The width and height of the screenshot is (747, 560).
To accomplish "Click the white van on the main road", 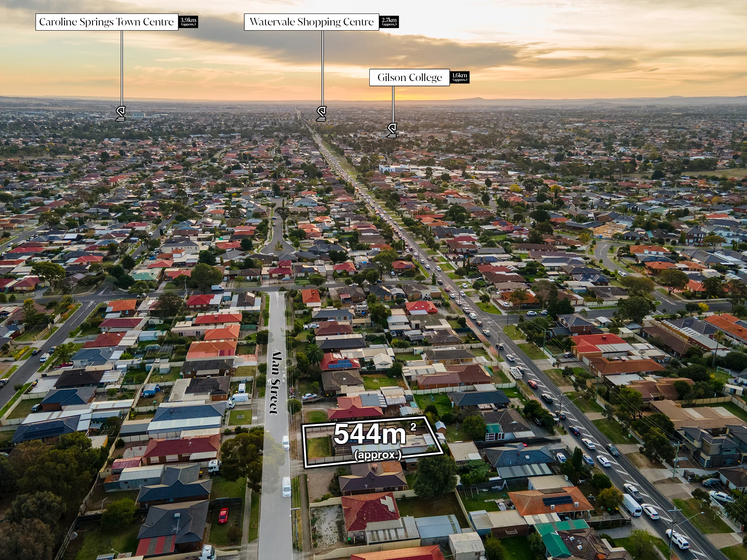I will pos(632,505).
